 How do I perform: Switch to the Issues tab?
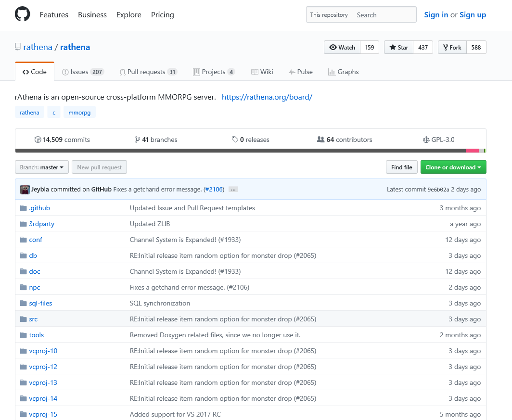pyautogui.click(x=83, y=72)
